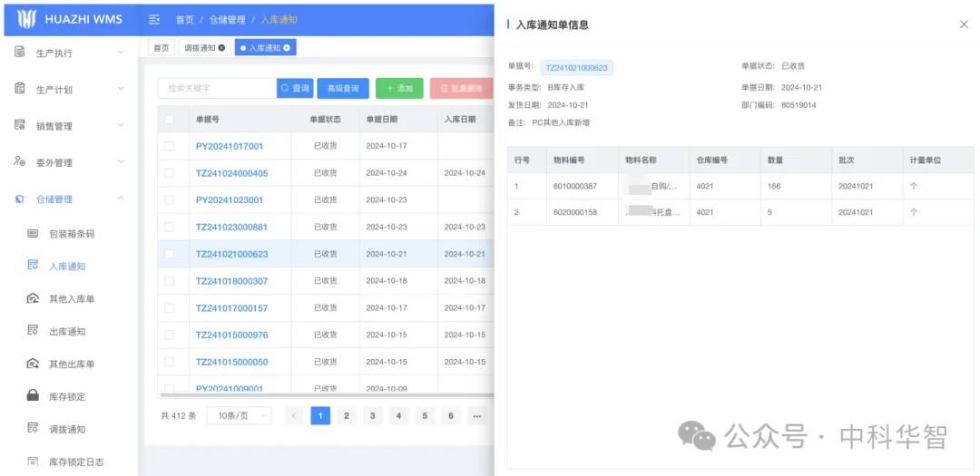
Task: Toggle the select-all checkbox in table header
Action: click(x=170, y=119)
